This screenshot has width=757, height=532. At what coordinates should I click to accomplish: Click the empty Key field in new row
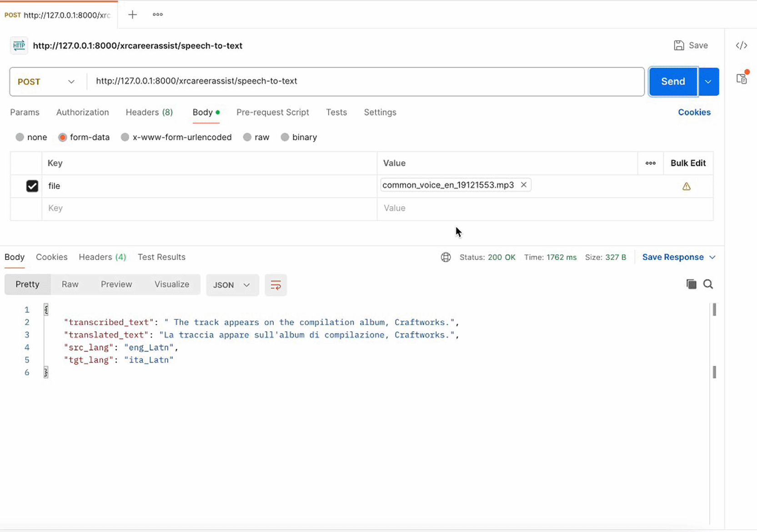[210, 209]
